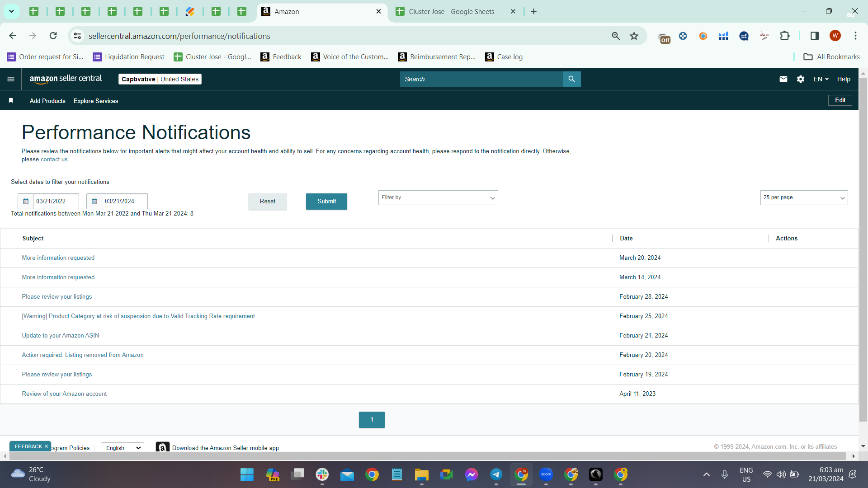
Task: Close the FEEDBACK widget
Action: coord(46,446)
